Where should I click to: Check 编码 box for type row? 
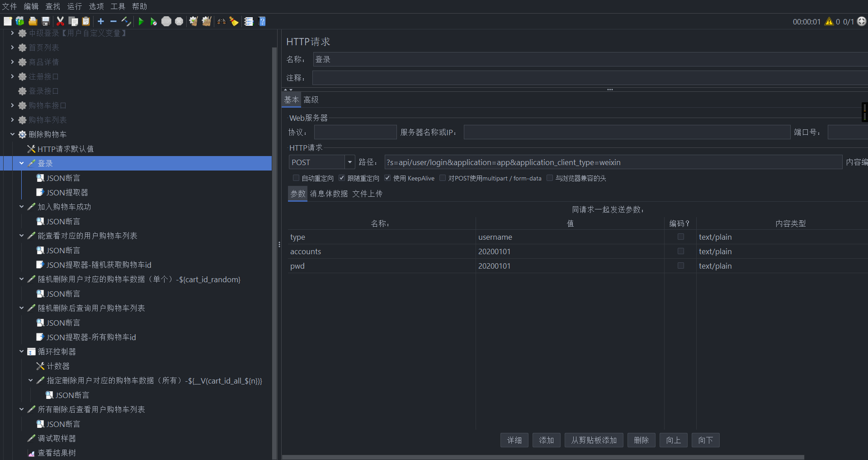(x=681, y=237)
